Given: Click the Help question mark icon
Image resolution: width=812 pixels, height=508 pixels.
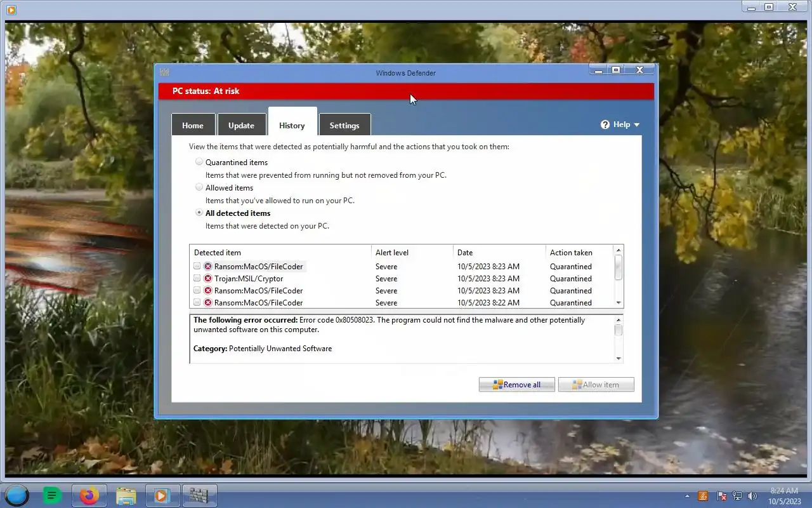Looking at the screenshot, I should (x=605, y=124).
